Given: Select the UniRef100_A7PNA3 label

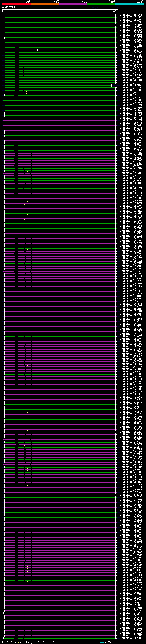Looking at the screenshot, I should [x=131, y=45].
